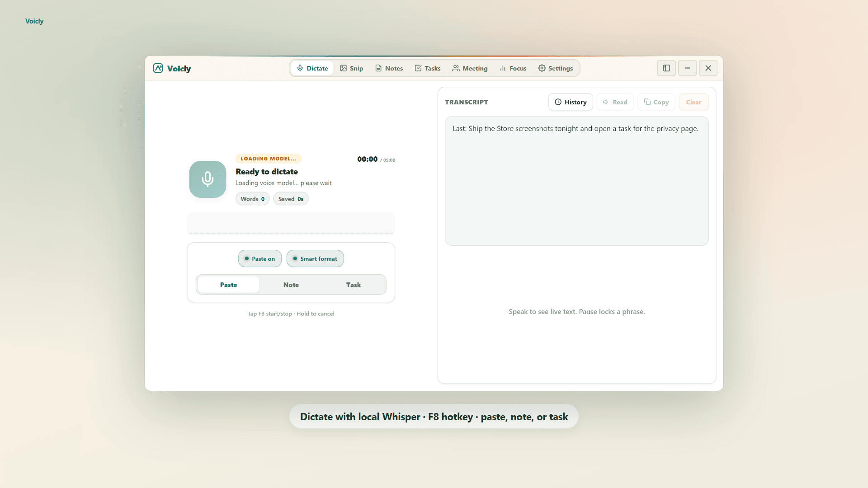Open the Settings tab

point(556,68)
